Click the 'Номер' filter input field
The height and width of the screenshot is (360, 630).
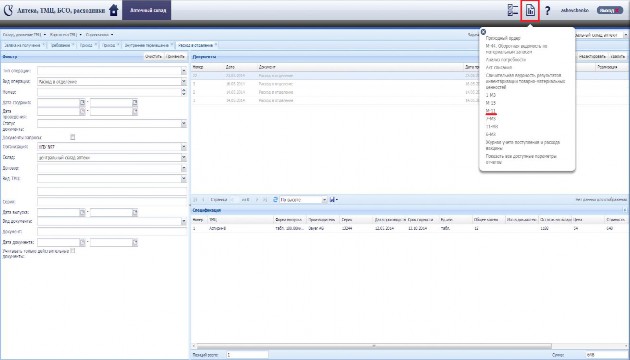109,92
